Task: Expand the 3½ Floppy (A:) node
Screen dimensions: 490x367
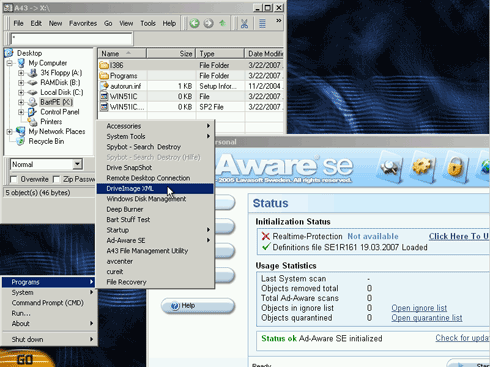Action: [x=21, y=73]
